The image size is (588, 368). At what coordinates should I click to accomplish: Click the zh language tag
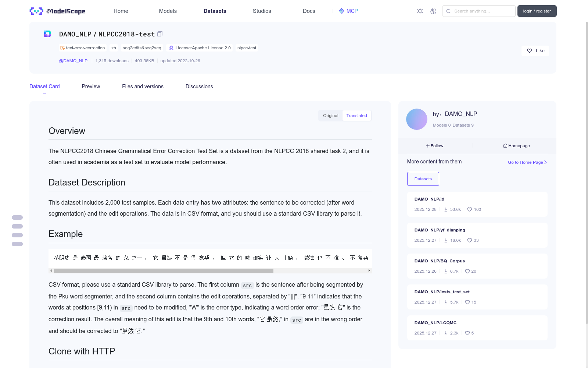[114, 48]
